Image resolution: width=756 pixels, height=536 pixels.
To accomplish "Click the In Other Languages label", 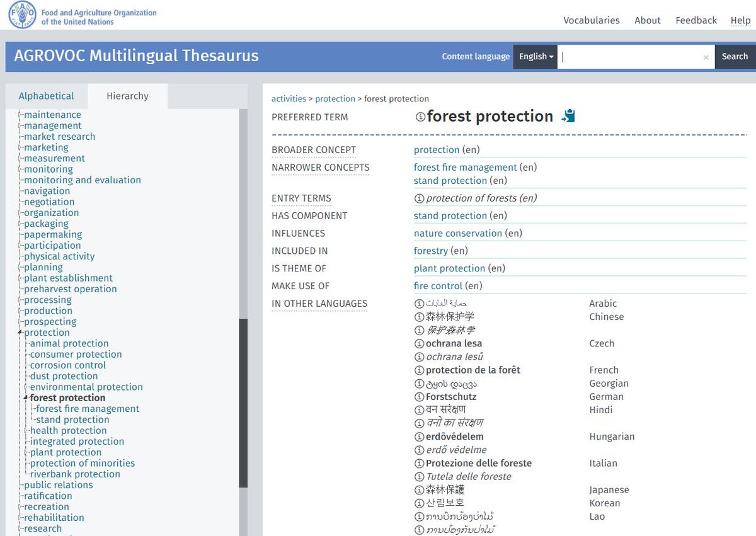I will 319,304.
